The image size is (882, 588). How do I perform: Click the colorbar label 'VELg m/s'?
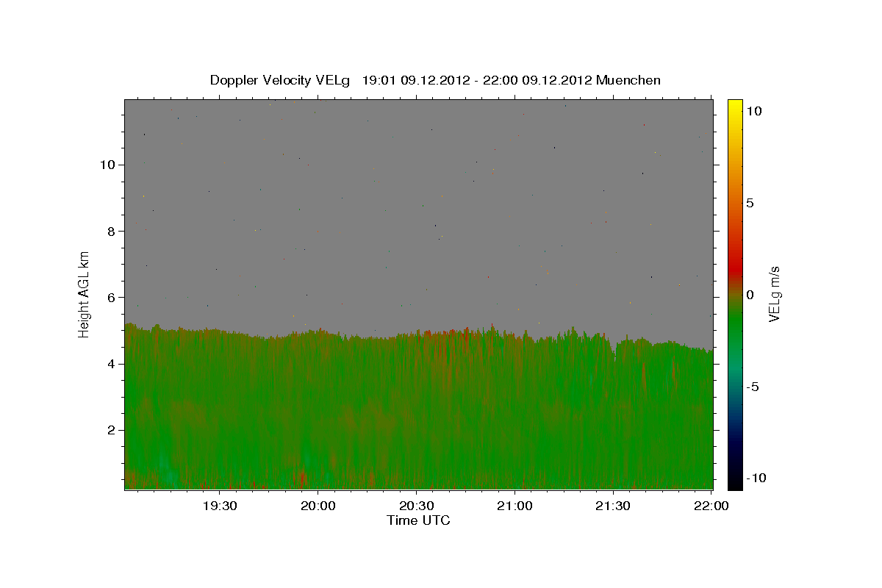[x=775, y=295]
